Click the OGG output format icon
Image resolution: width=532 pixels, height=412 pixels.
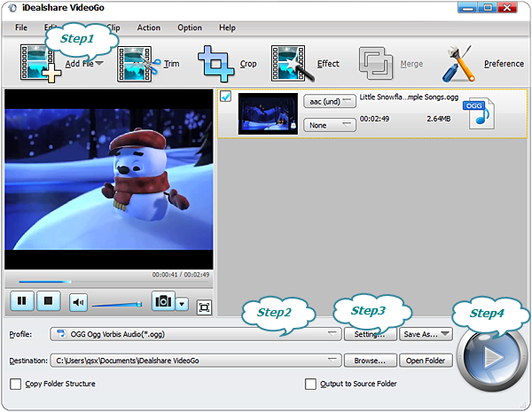480,113
